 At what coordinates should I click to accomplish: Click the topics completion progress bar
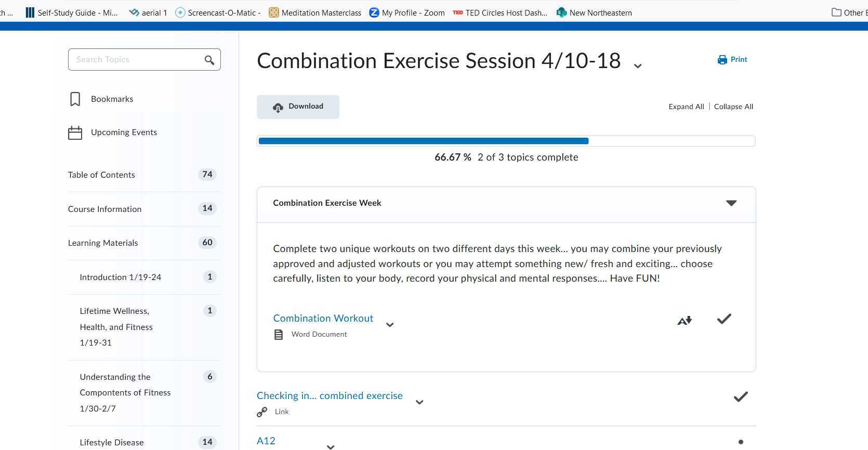pyautogui.click(x=506, y=141)
